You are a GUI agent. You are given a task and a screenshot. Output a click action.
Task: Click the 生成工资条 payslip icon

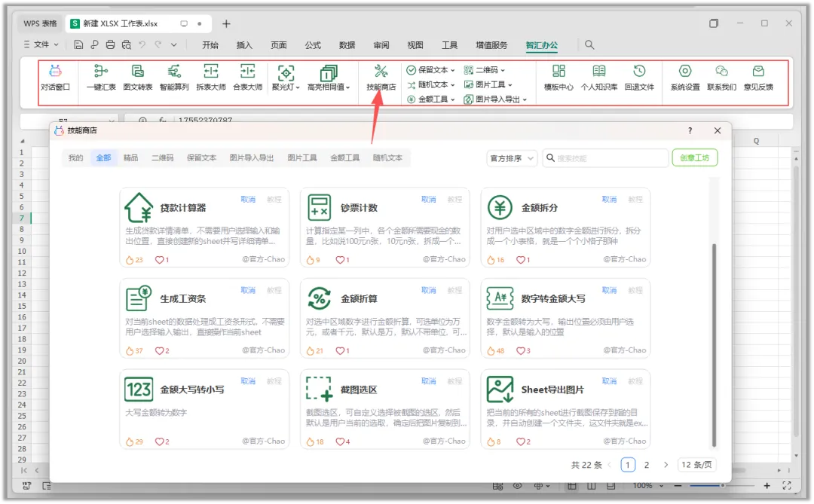click(x=139, y=298)
